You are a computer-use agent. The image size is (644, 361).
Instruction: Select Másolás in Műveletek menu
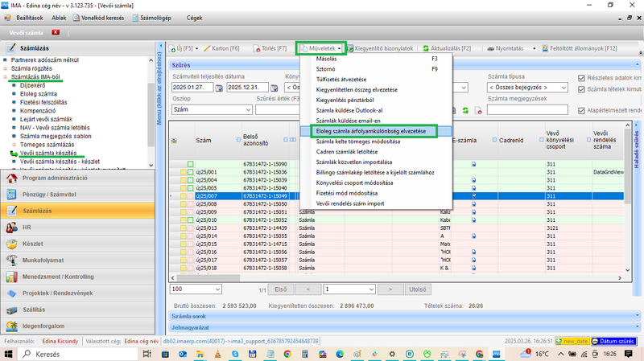tap(376, 59)
